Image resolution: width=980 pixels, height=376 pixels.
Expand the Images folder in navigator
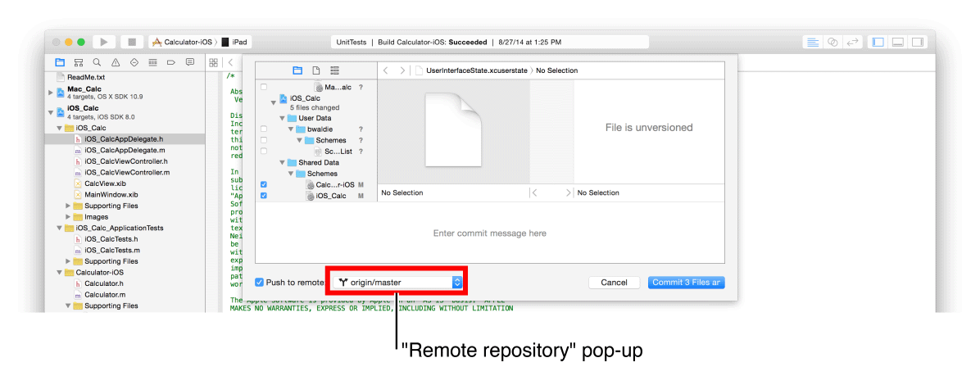pos(68,217)
